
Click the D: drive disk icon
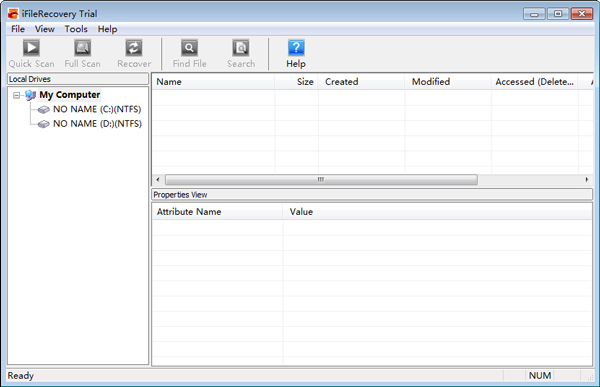click(x=44, y=124)
